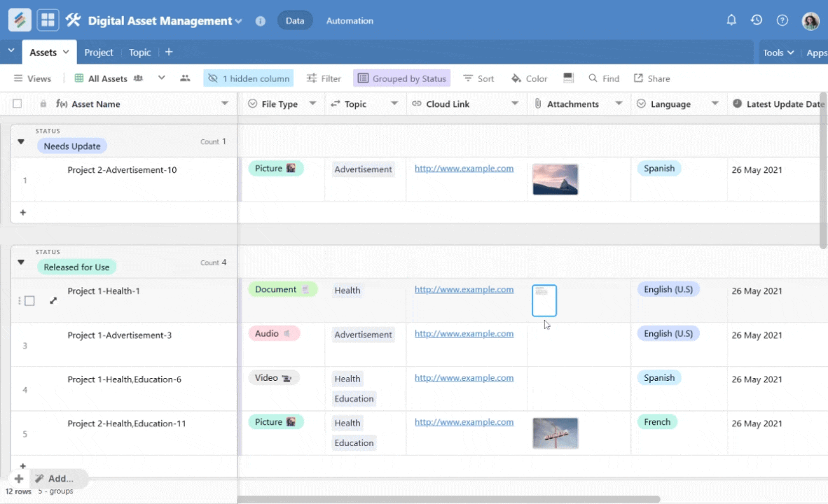Show the 1 hidden column
The image size is (828, 504).
point(249,78)
